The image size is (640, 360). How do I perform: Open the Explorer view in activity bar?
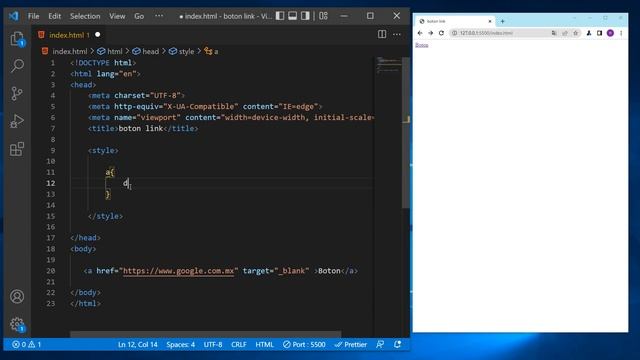pyautogui.click(x=17, y=39)
